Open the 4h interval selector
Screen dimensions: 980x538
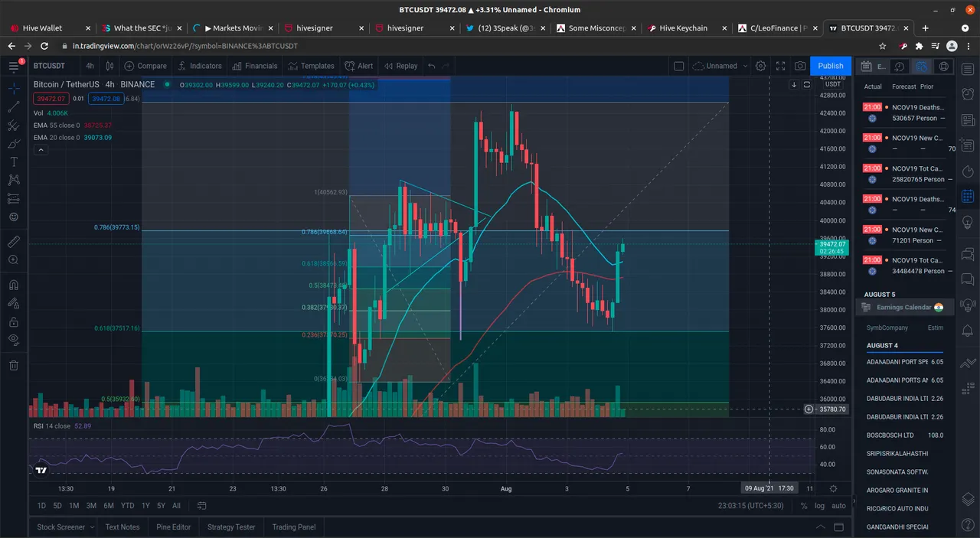point(90,66)
